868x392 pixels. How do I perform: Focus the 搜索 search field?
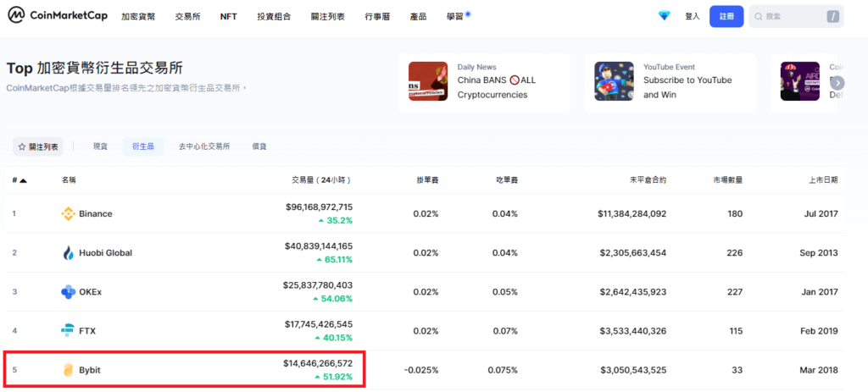pyautogui.click(x=796, y=17)
